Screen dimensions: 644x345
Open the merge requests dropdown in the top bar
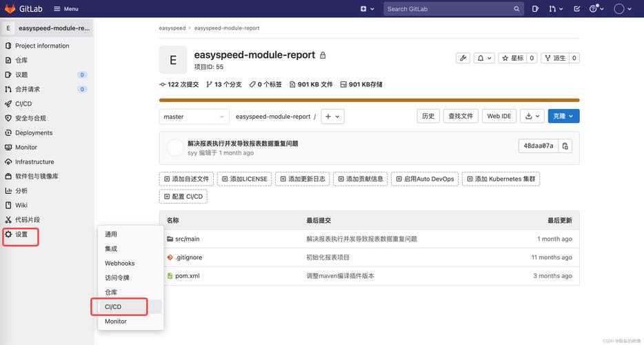(556, 9)
